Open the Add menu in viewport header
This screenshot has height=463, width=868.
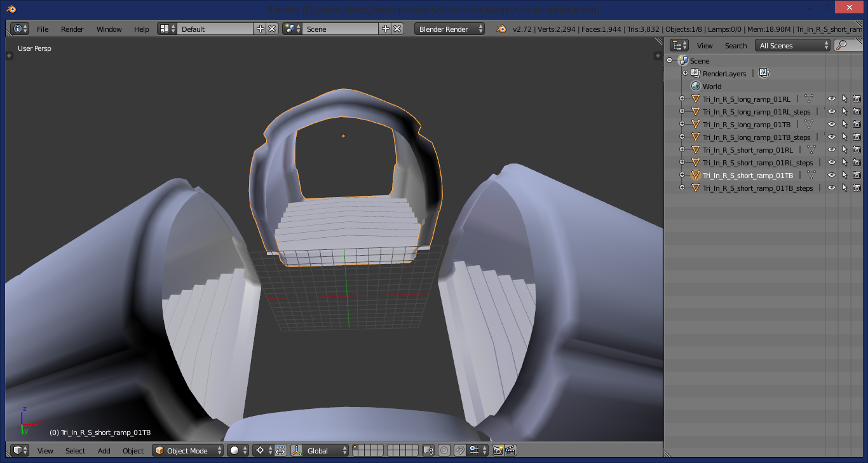point(104,450)
